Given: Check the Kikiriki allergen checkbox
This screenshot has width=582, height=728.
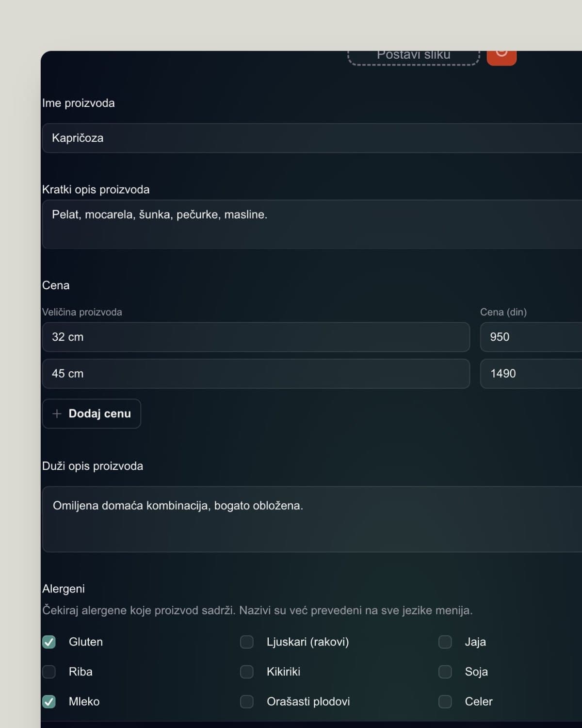Looking at the screenshot, I should (x=247, y=672).
